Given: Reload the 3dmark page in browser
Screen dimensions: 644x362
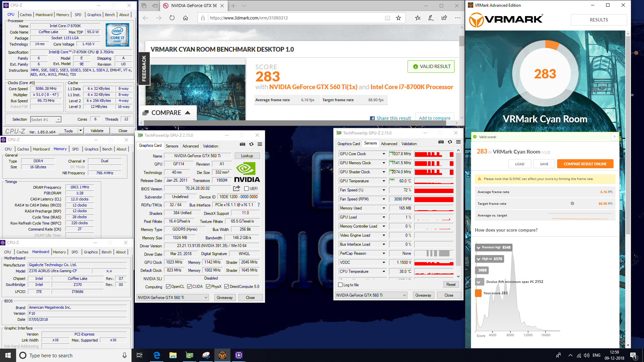Looking at the screenshot, I should pyautogui.click(x=172, y=18).
